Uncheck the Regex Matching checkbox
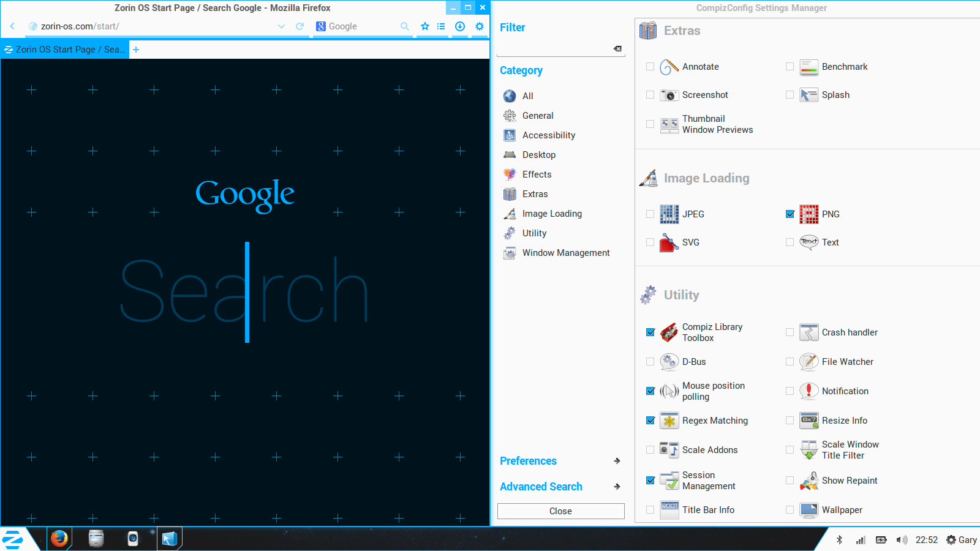 pos(650,421)
